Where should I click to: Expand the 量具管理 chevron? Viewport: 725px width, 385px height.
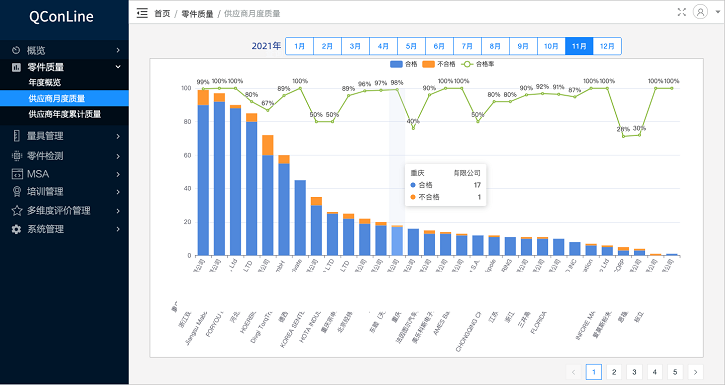[x=118, y=136]
